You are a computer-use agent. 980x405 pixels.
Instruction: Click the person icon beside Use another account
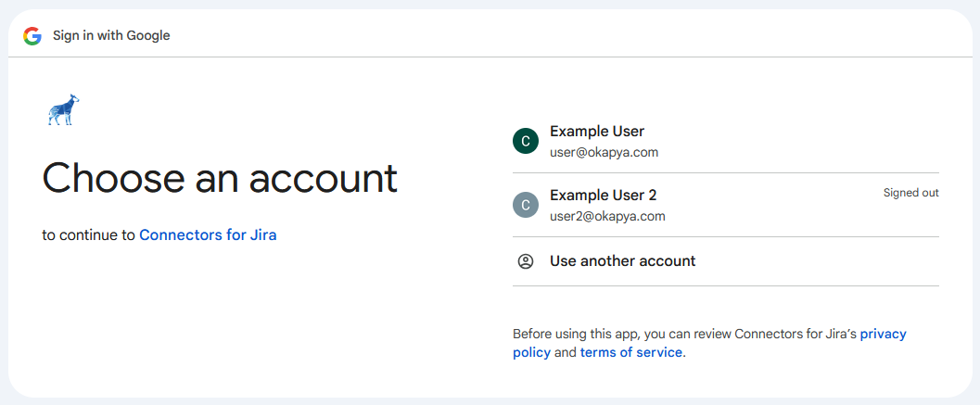click(x=526, y=261)
